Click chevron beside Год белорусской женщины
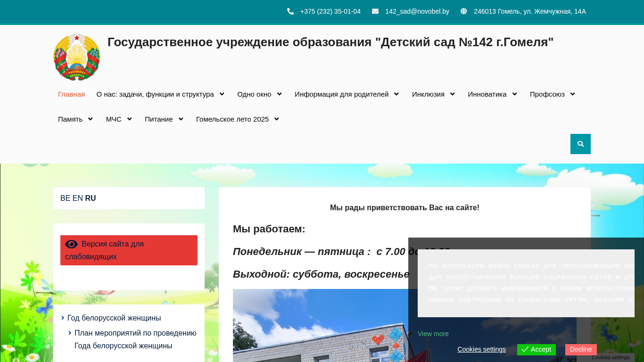 point(63,318)
